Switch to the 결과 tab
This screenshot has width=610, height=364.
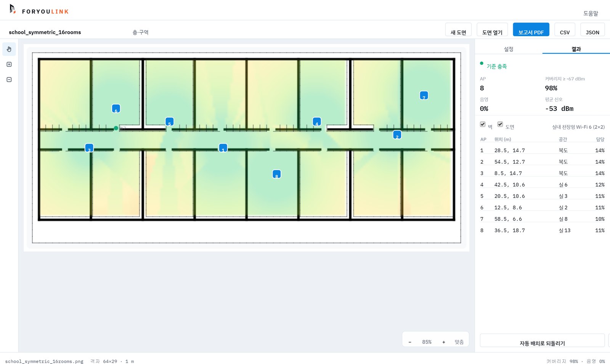pos(576,49)
